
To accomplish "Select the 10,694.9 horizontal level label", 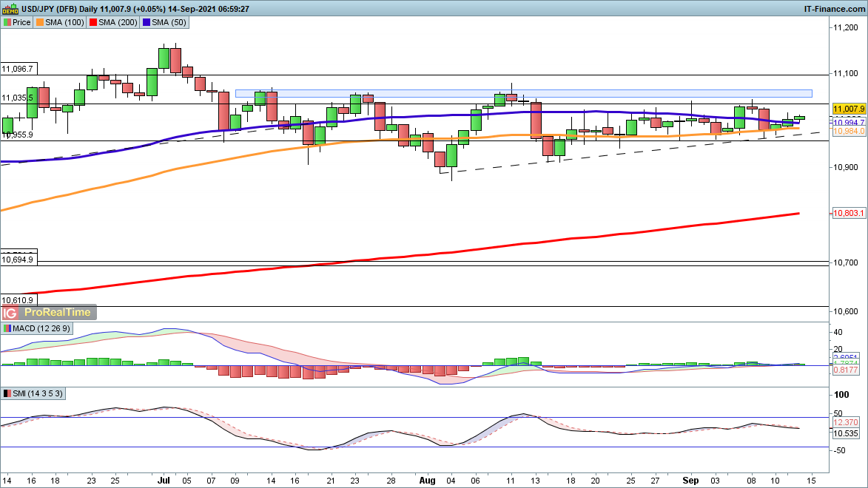I will [18, 260].
